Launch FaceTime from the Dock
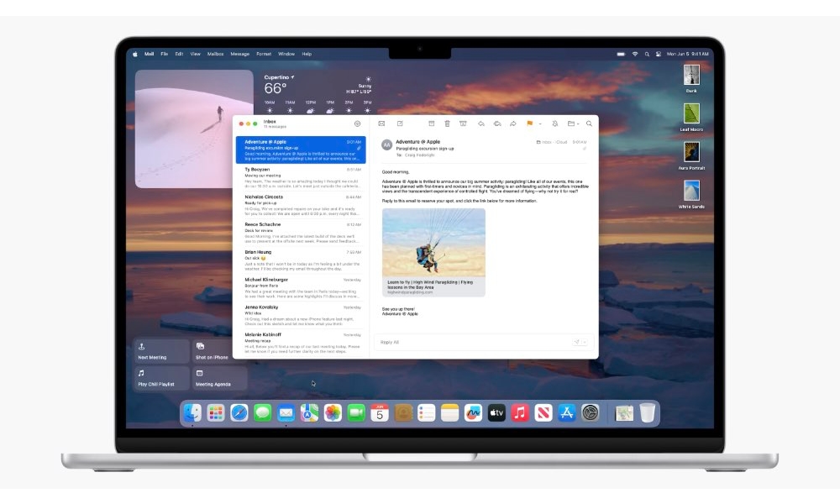The width and height of the screenshot is (840, 504). pos(356,413)
